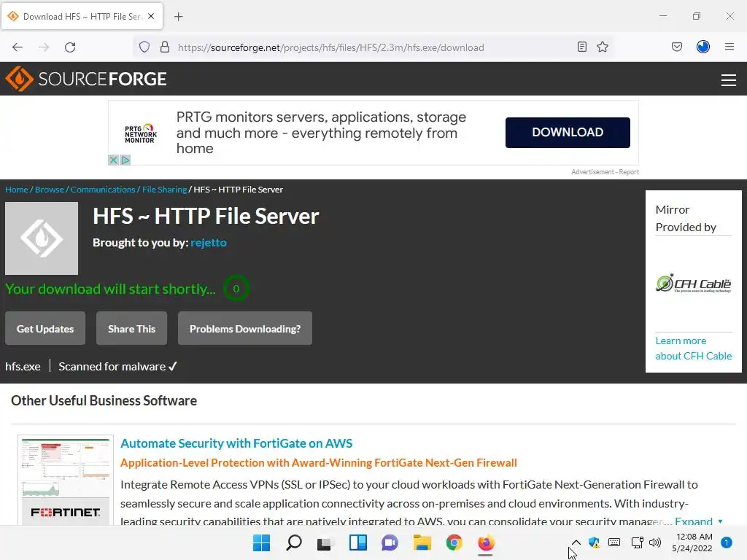The height and width of the screenshot is (560, 747).
Task: Open the volume speaker tray icon
Action: (x=655, y=542)
